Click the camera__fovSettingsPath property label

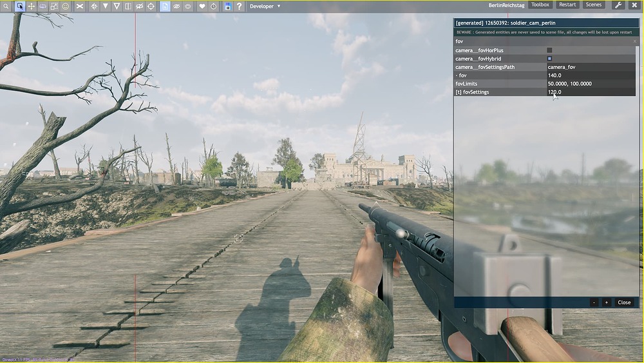pyautogui.click(x=485, y=67)
